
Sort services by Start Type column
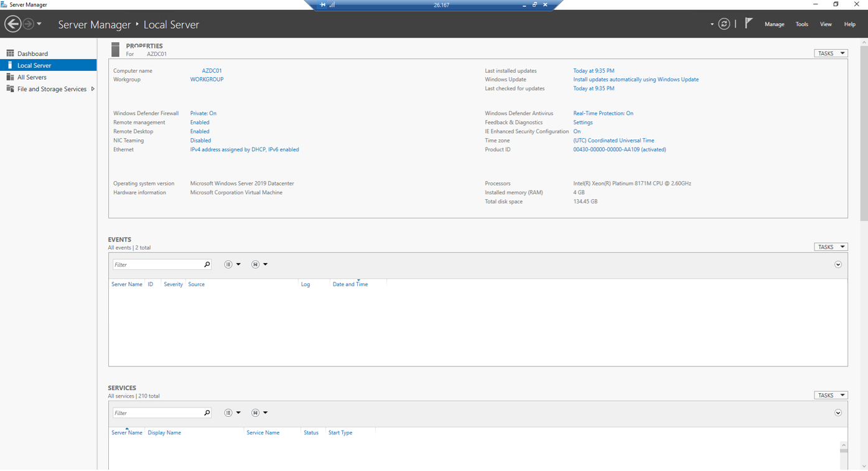[340, 432]
